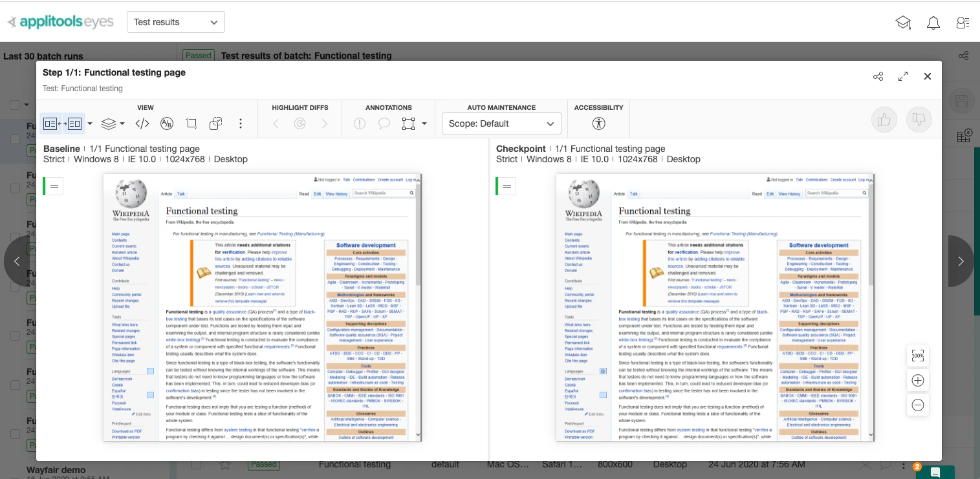Open the Accessibility icon below ACCESSIBILITY label

(598, 123)
